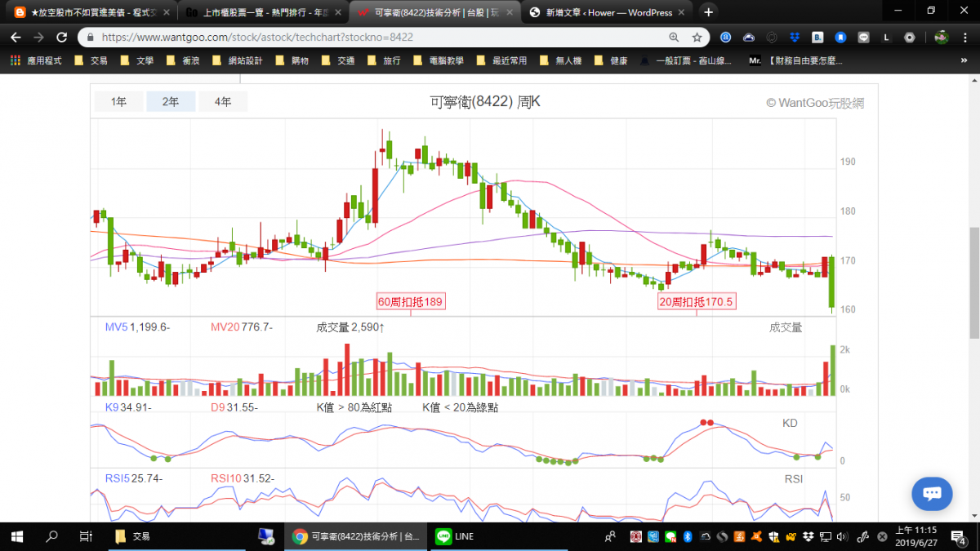The height and width of the screenshot is (551, 980).
Task: Close the 上市櫃股票一覽 tab
Action: (337, 12)
